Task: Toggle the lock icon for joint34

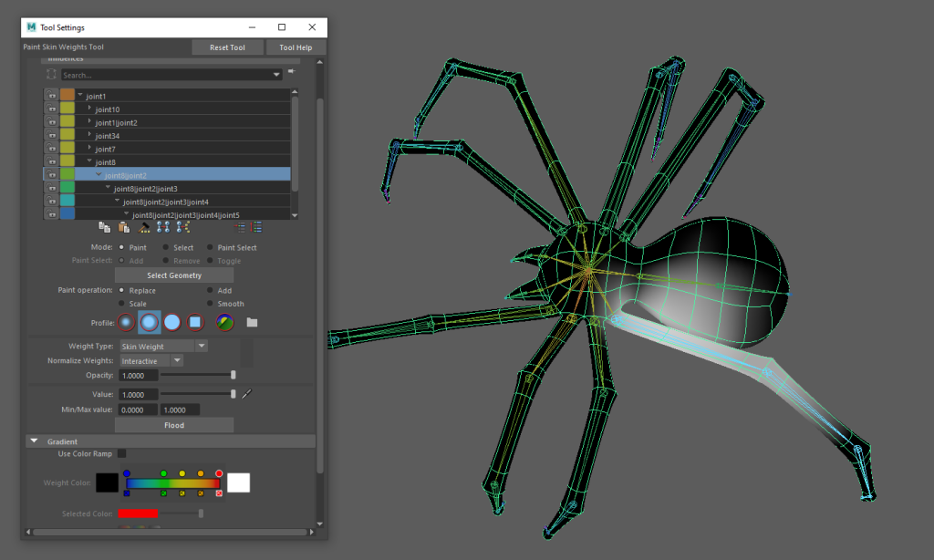Action: click(52, 135)
